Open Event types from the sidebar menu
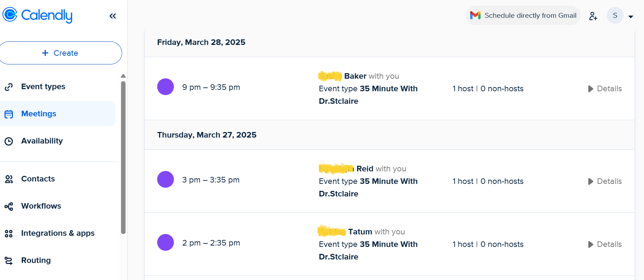Image resolution: width=644 pixels, height=280 pixels. coord(43,86)
